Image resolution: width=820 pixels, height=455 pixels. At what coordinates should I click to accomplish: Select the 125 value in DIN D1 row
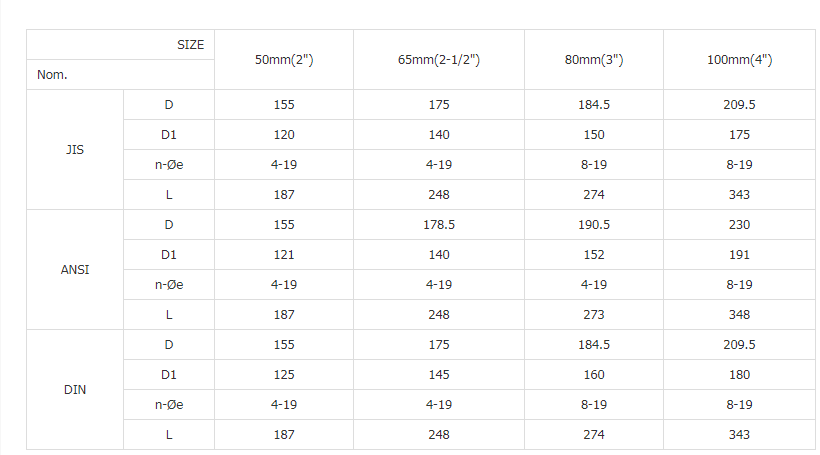(284, 375)
